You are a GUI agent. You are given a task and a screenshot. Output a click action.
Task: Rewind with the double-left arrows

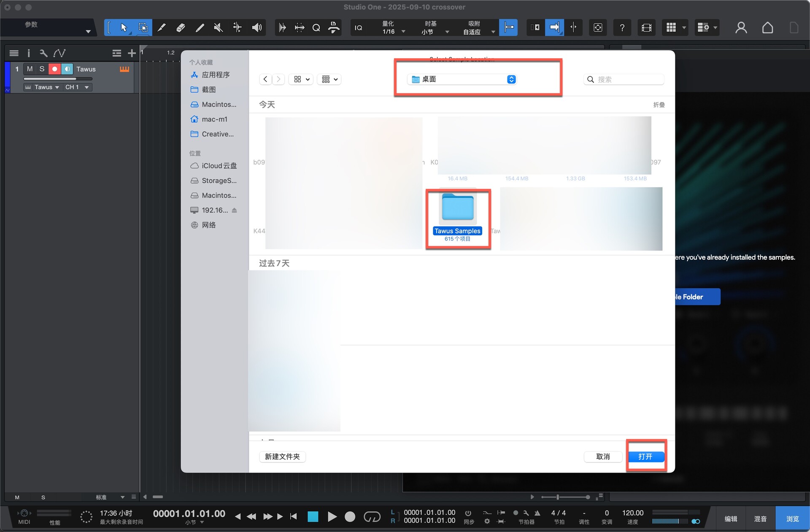[251, 516]
